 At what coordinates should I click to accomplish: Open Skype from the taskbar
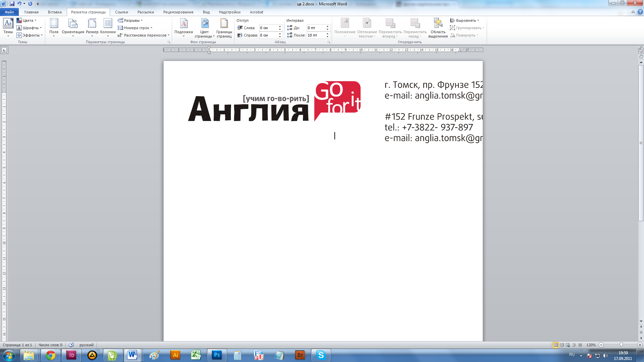[x=321, y=355]
